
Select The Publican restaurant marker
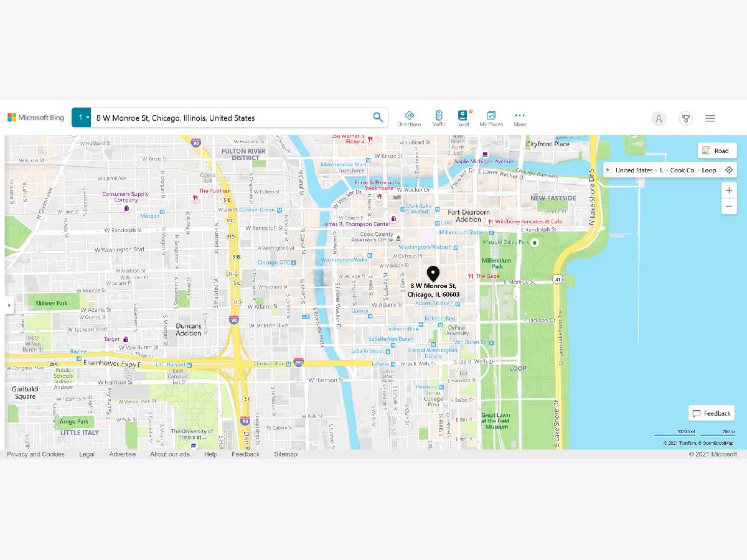[195, 198]
